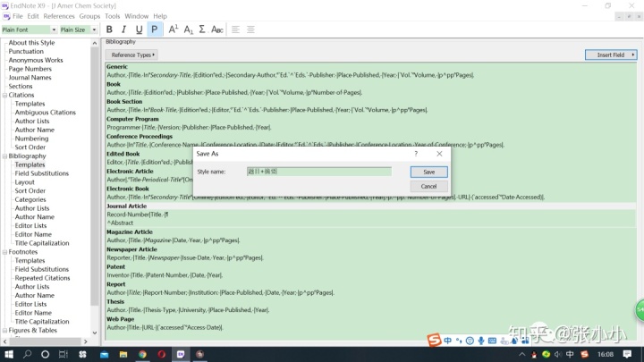Click the taskbar clock showing 16:08
The height and width of the screenshot is (362, 644).
click(x=606, y=354)
